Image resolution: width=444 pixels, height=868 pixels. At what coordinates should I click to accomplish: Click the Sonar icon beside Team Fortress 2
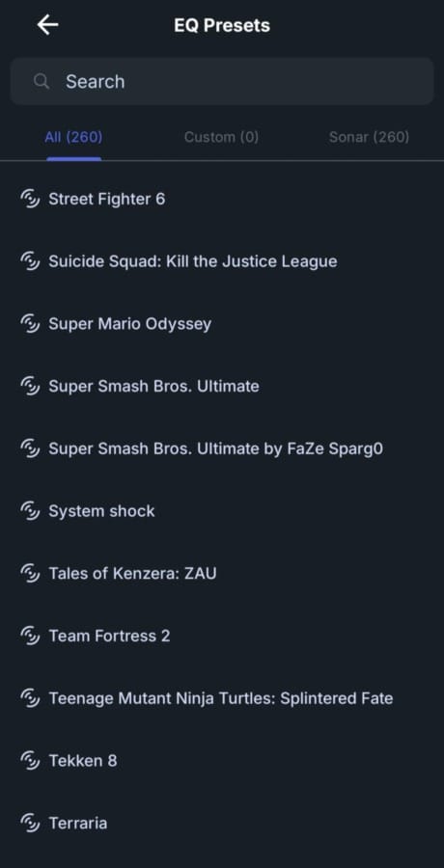[x=30, y=637]
